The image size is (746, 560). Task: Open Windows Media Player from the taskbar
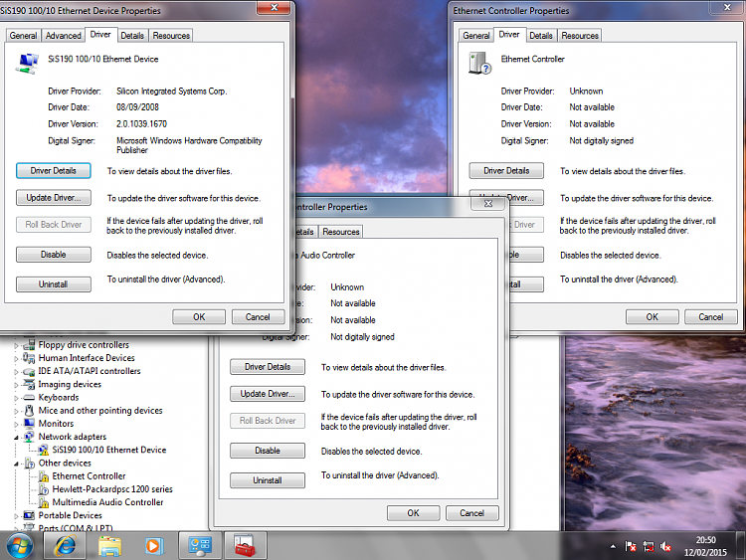(x=153, y=546)
